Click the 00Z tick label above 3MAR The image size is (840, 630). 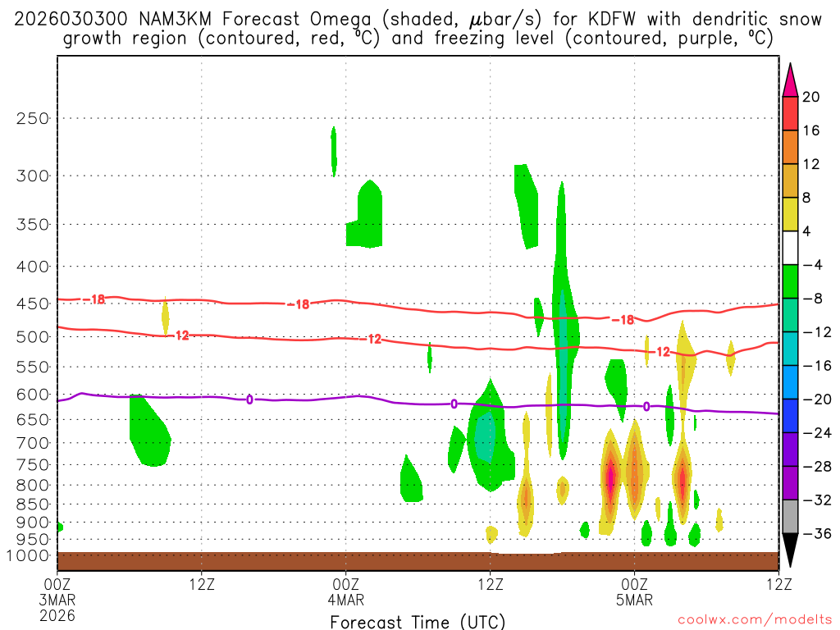(57, 584)
